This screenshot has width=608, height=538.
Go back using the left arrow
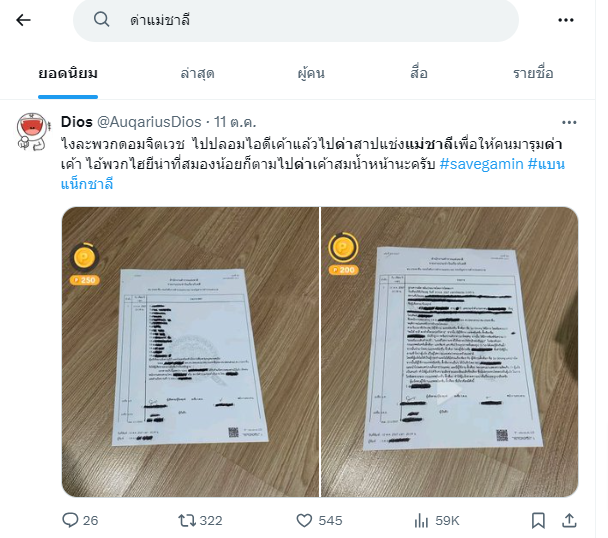(x=23, y=20)
